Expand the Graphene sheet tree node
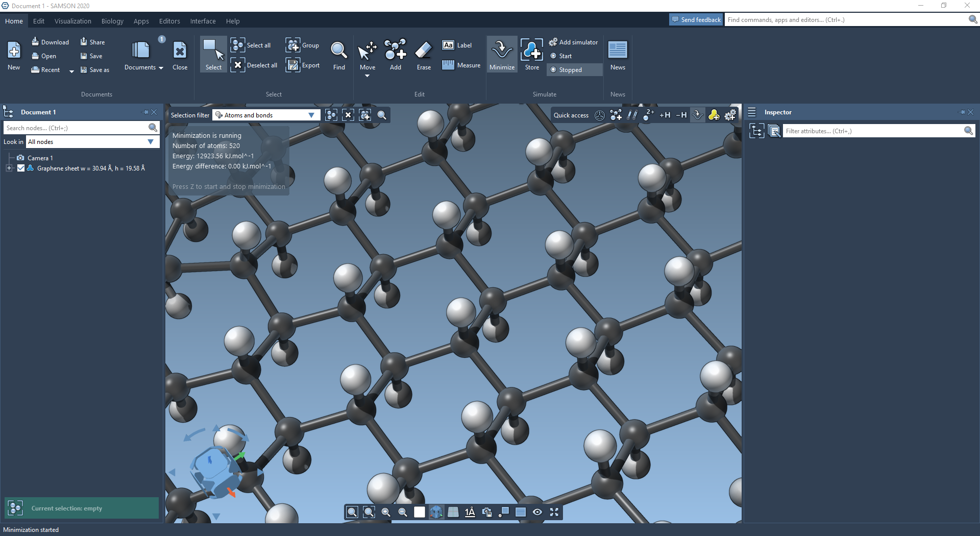This screenshot has height=536, width=980. [9, 168]
